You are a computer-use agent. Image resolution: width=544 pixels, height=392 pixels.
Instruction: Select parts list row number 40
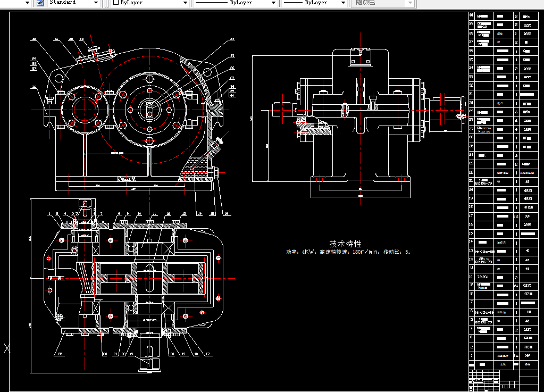[x=471, y=15]
